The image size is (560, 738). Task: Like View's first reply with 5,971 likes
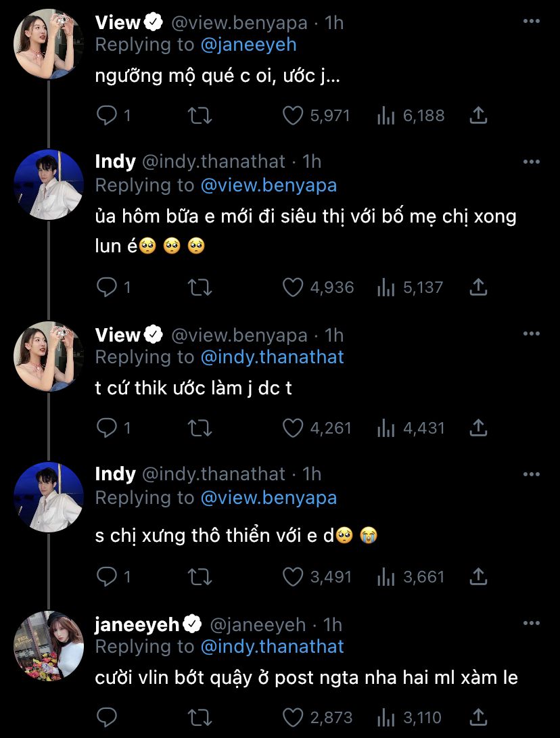tap(293, 116)
